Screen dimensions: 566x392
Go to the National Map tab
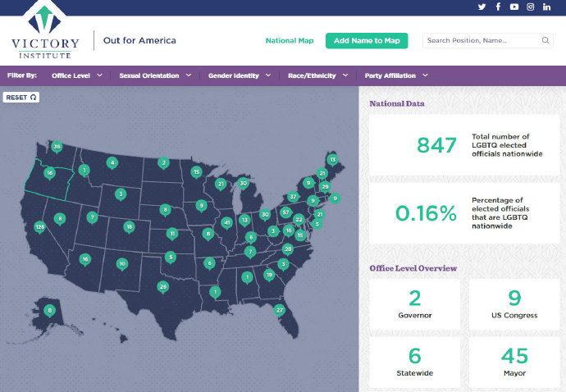[290, 40]
